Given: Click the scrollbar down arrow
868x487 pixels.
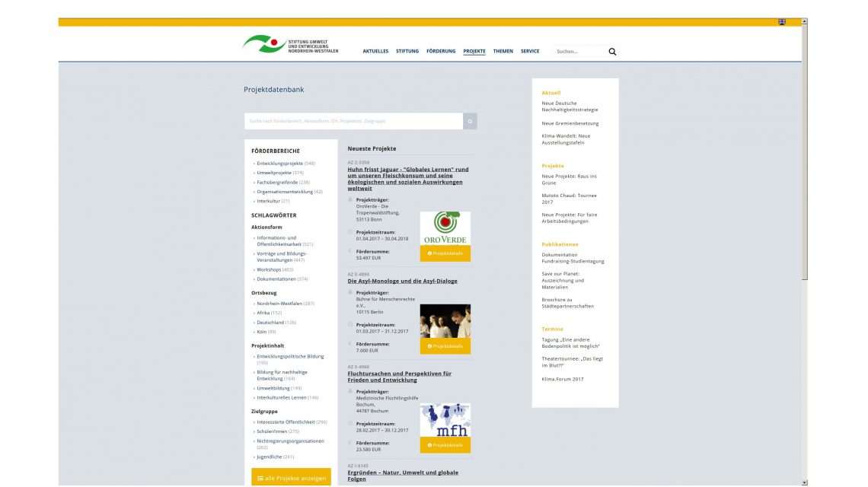Looking at the screenshot, I should (x=804, y=482).
